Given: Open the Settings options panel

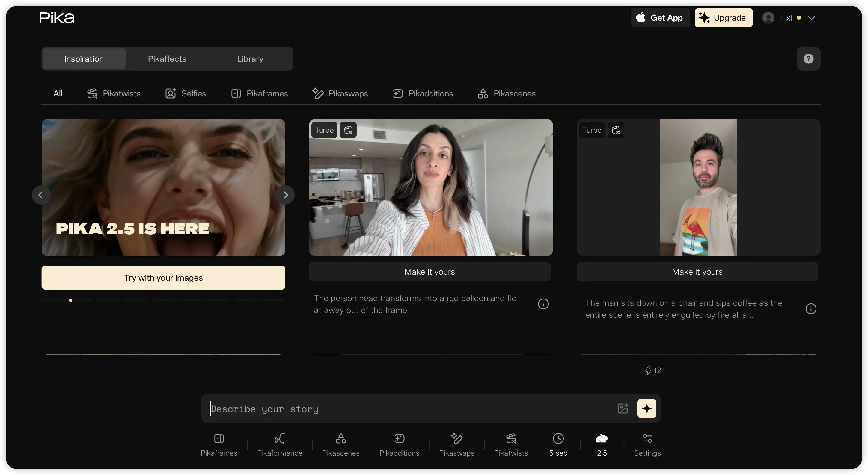Looking at the screenshot, I should coord(647,445).
